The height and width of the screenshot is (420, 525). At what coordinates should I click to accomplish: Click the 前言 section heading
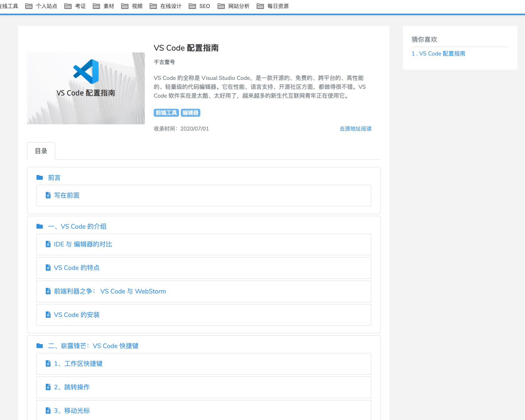point(54,178)
